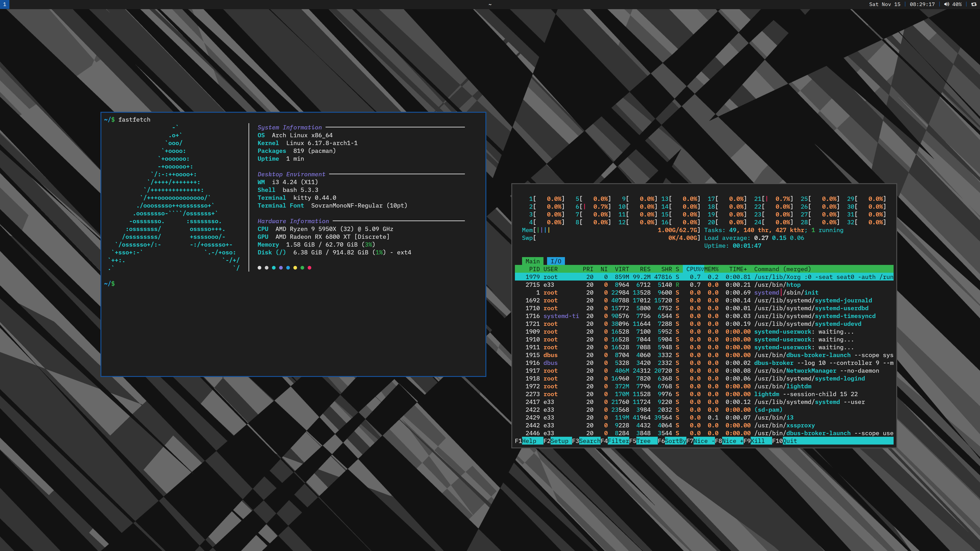The height and width of the screenshot is (551, 980).
Task: Click the cyan color dot in fastfetch
Action: 274,268
